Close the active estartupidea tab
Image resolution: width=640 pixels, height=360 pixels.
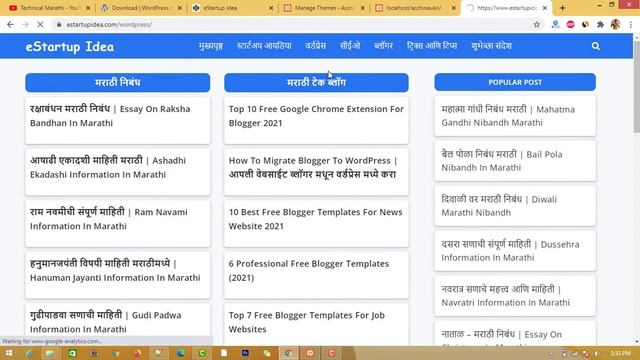point(544,8)
